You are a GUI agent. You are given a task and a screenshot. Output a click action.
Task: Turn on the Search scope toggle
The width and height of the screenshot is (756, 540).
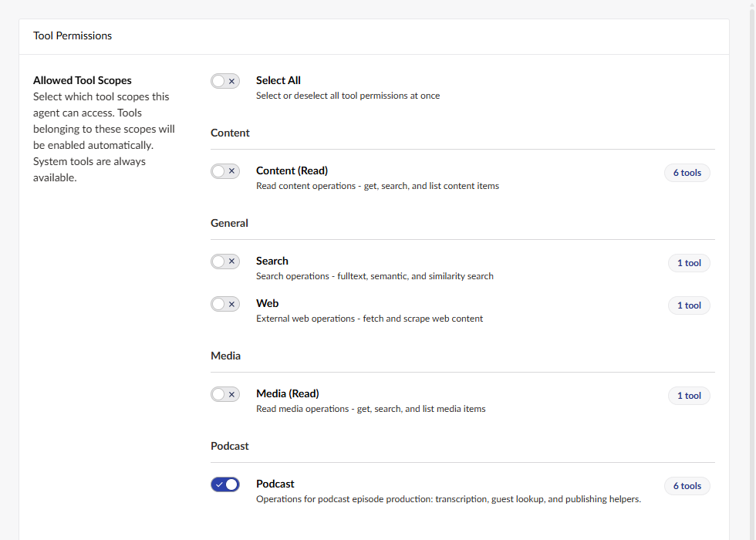(225, 262)
